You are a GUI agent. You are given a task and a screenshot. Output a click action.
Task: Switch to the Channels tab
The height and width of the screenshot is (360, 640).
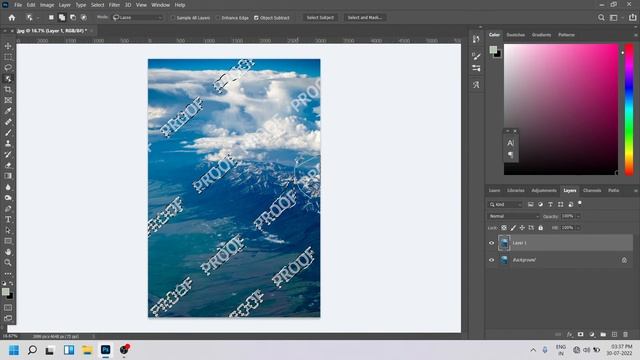pyautogui.click(x=592, y=191)
